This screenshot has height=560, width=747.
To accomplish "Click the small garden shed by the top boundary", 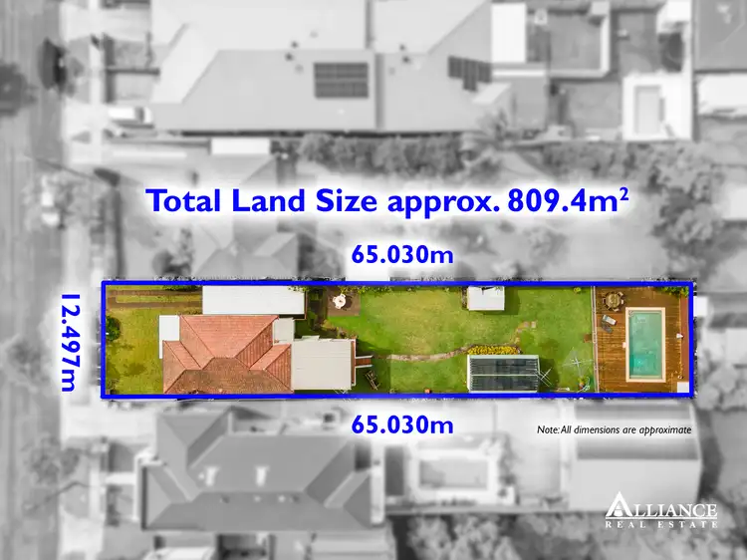I will (486, 299).
